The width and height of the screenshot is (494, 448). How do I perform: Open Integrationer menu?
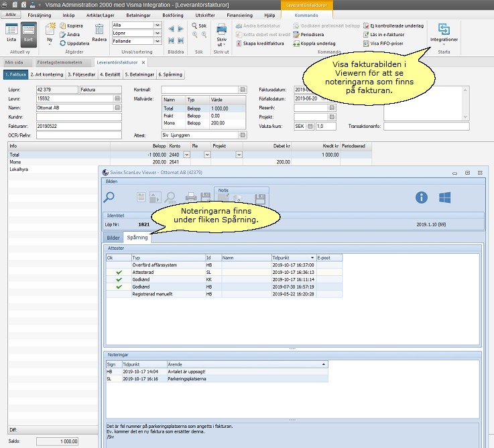[x=444, y=33]
